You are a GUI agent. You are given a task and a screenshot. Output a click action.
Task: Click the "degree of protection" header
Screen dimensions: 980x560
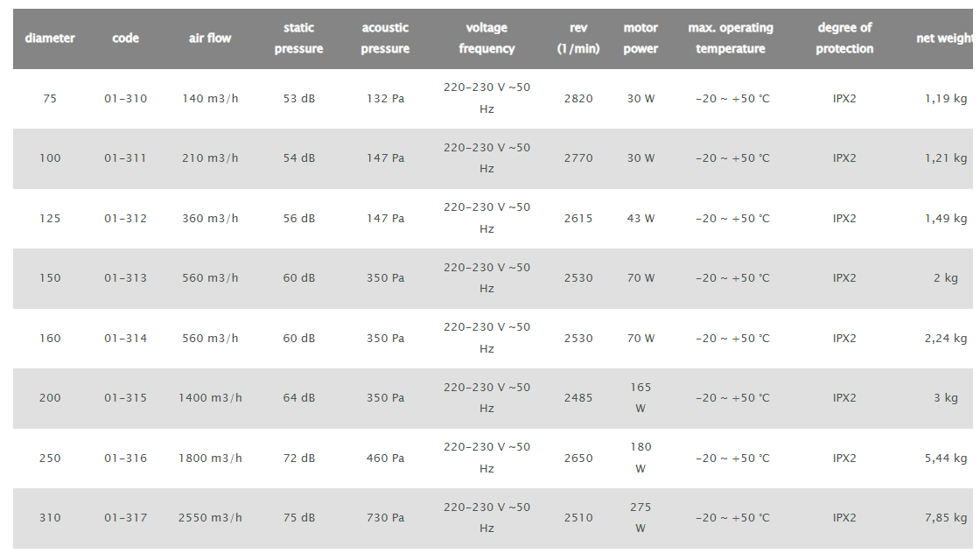[x=844, y=38]
